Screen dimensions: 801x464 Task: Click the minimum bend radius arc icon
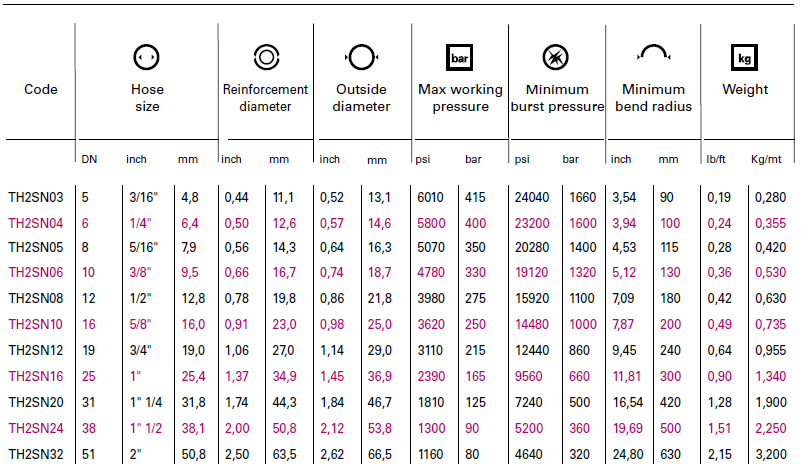click(x=653, y=53)
